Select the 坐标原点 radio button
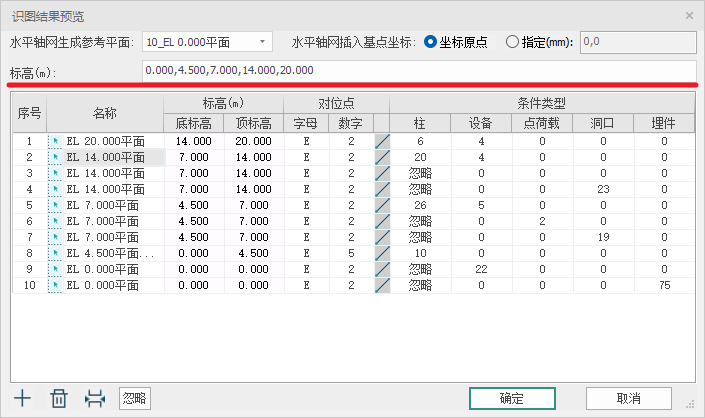705x418 pixels. 431,42
